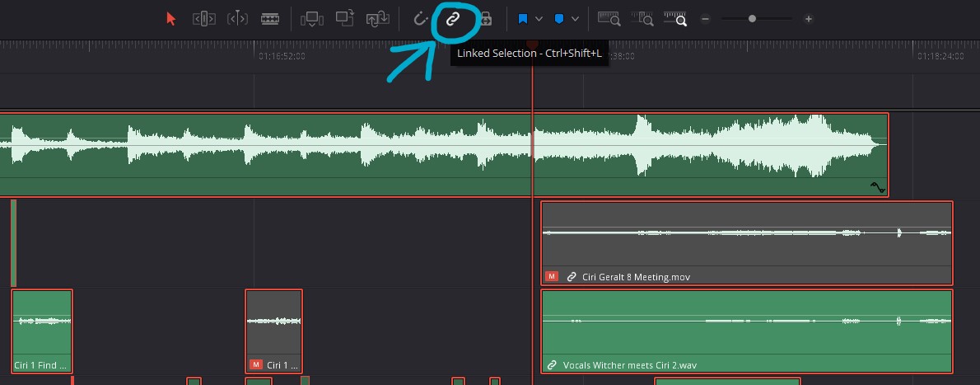
Task: Add a blue marker at the playhead
Action: pos(558,19)
